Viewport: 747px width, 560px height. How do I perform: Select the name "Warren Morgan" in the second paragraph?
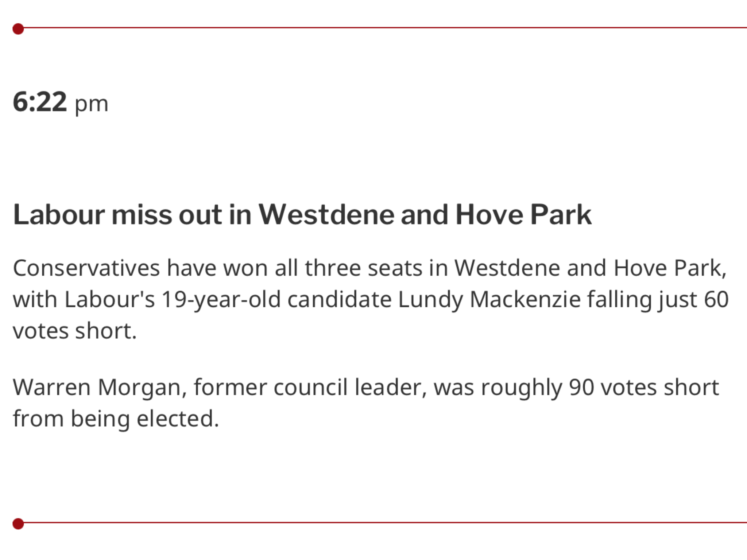(x=97, y=387)
